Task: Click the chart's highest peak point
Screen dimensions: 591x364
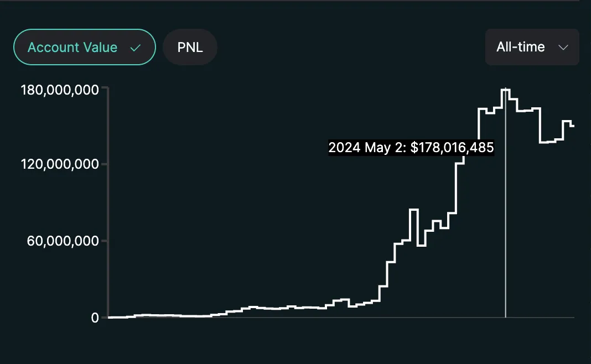Action: [x=505, y=89]
